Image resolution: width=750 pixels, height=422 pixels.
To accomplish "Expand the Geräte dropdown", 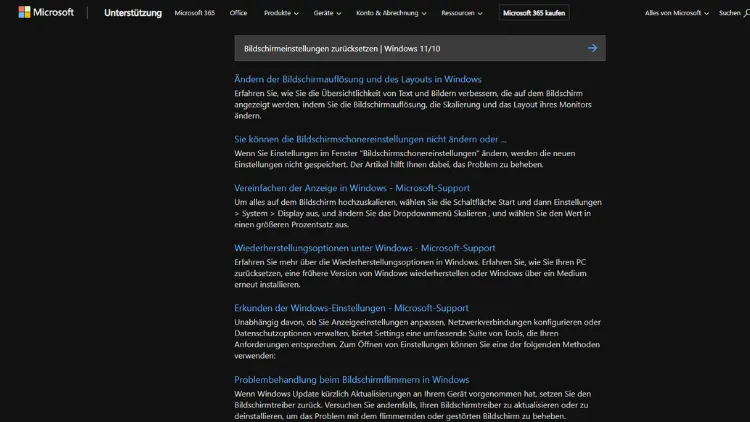I will 328,13.
